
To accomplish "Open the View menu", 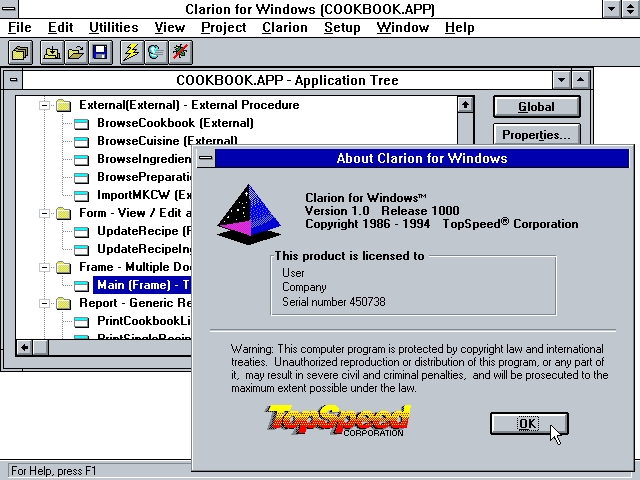I will (x=169, y=27).
